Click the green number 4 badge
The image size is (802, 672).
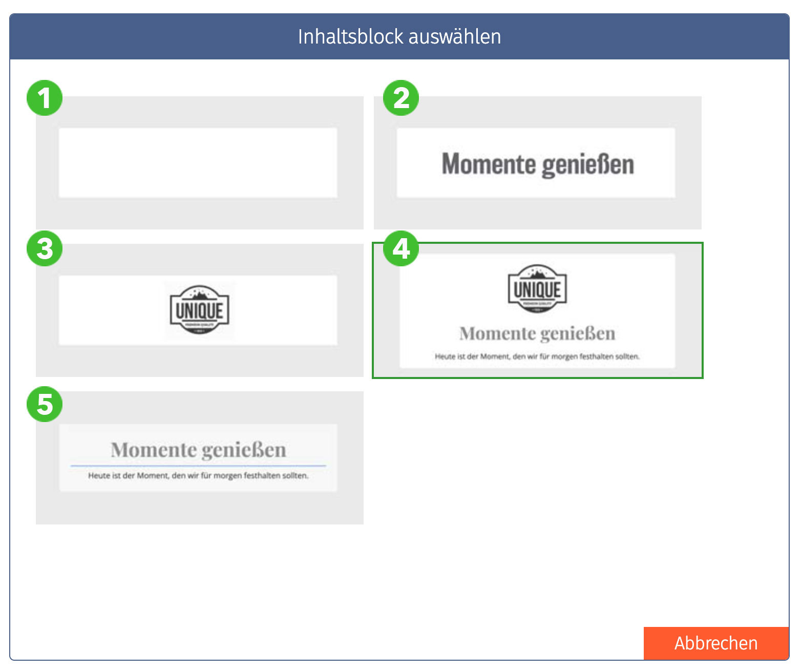click(401, 248)
